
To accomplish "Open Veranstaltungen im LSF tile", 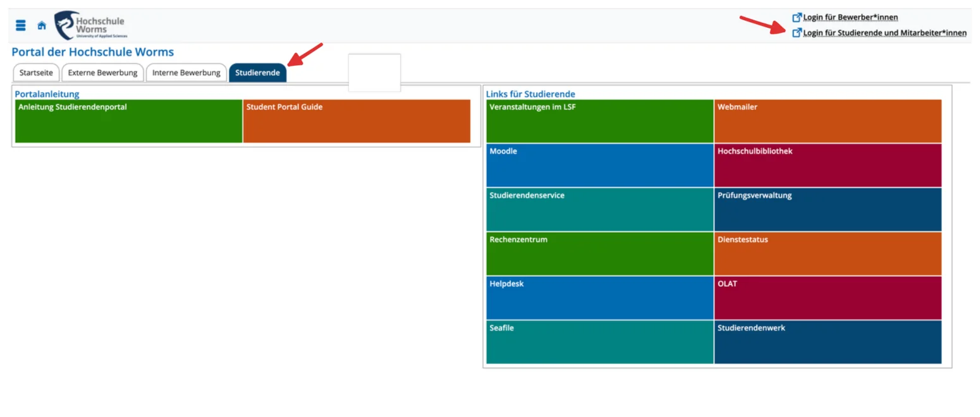I will 599,121.
